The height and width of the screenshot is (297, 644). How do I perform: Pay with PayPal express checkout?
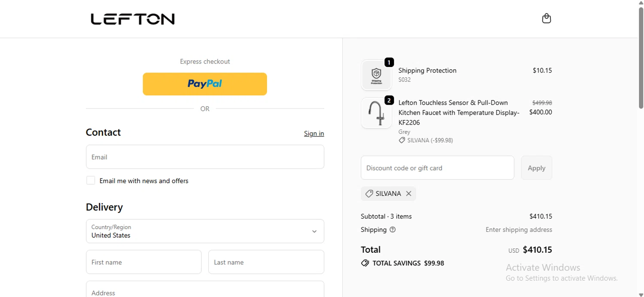click(205, 84)
